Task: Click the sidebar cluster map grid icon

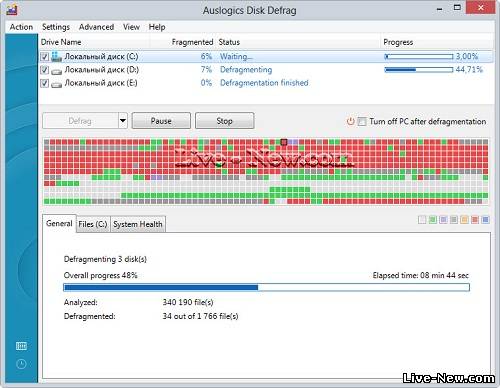Action: [21, 346]
